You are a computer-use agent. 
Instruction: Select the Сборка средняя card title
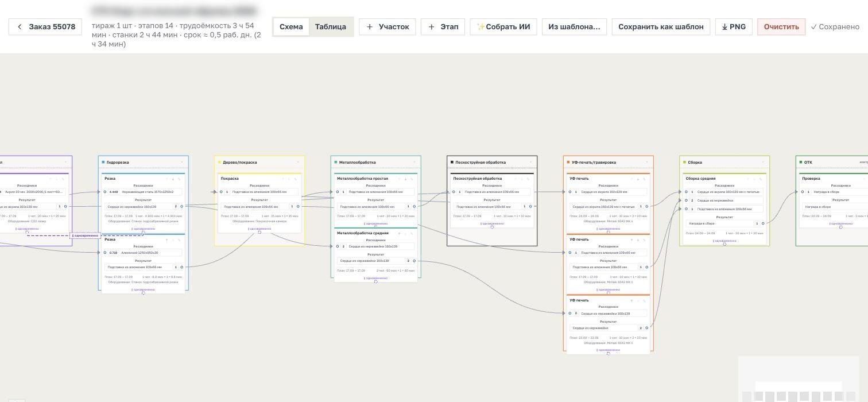coord(700,179)
